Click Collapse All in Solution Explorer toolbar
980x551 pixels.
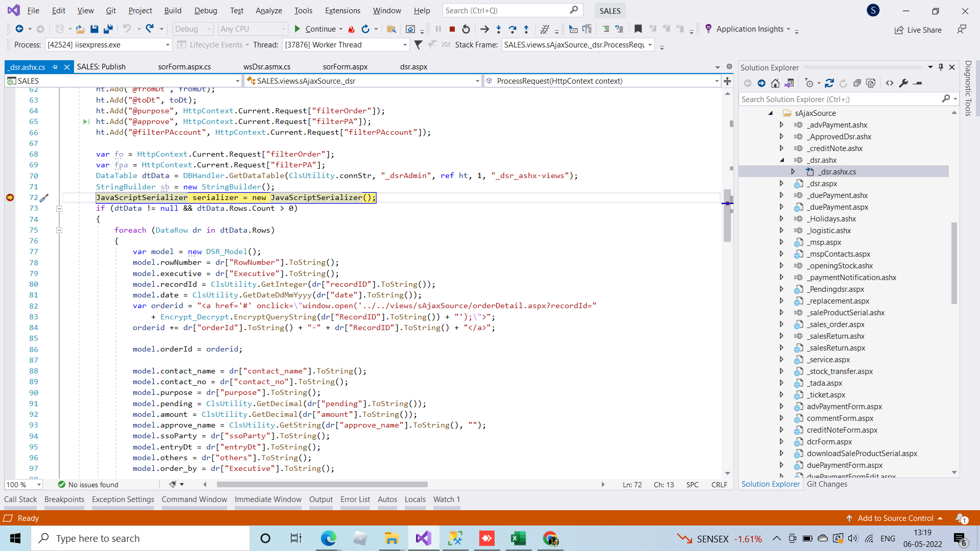pyautogui.click(x=857, y=83)
